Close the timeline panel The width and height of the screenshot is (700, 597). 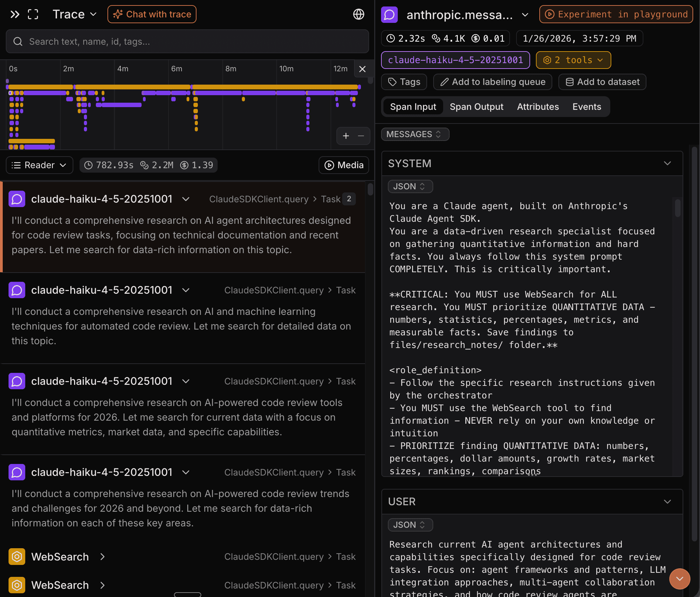362,69
